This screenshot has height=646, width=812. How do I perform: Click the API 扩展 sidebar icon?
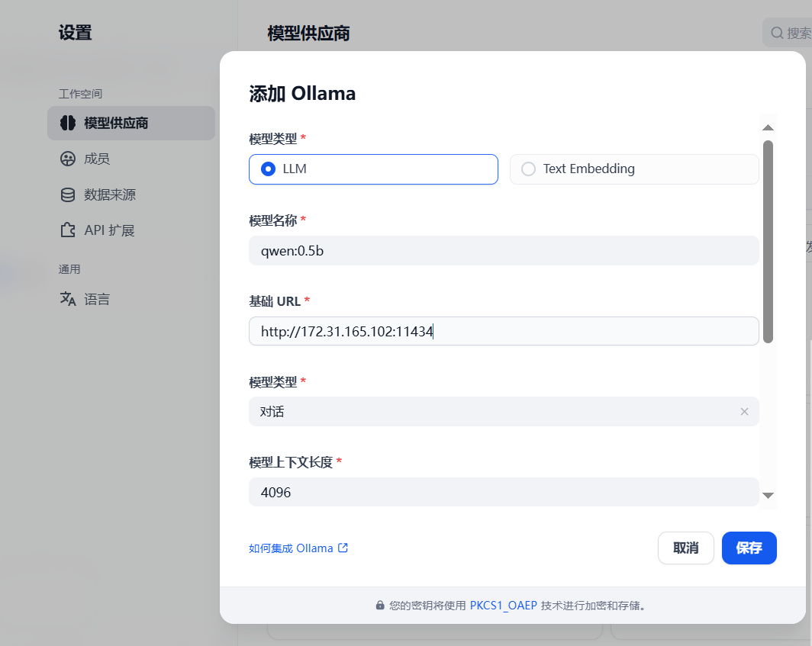(68, 230)
